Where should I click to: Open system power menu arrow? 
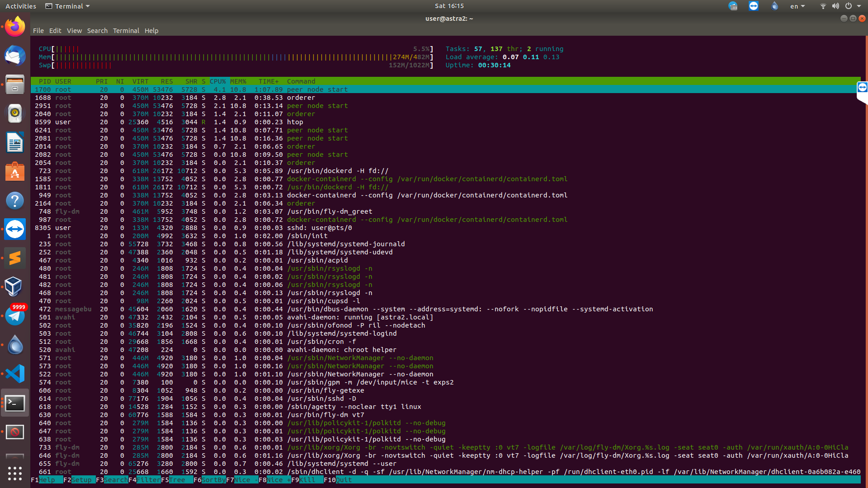click(859, 6)
